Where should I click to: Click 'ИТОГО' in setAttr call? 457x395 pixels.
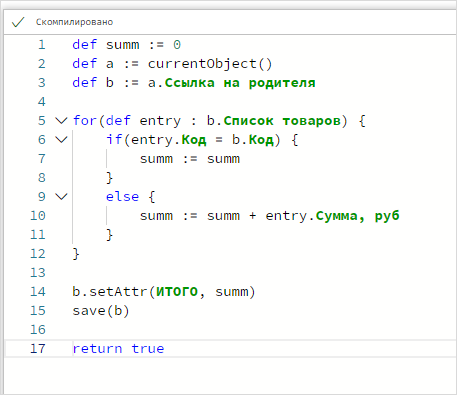click(177, 292)
